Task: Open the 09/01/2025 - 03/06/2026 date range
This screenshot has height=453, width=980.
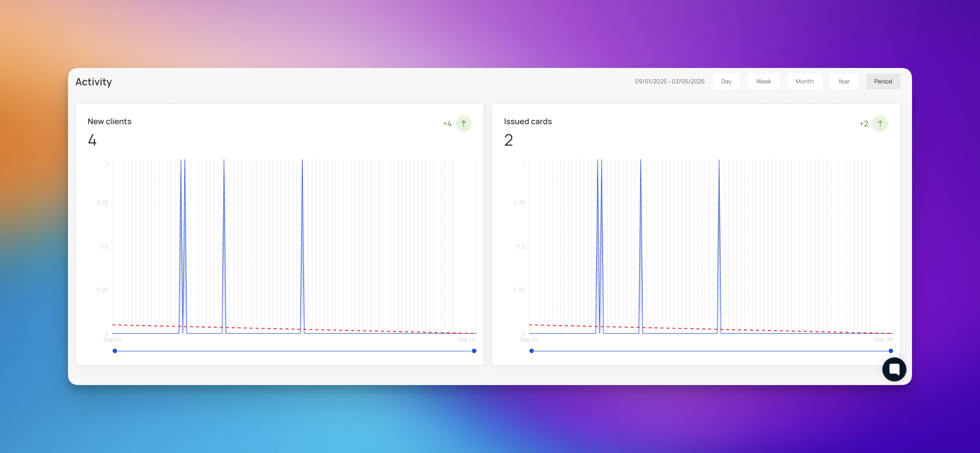Action: tap(669, 81)
